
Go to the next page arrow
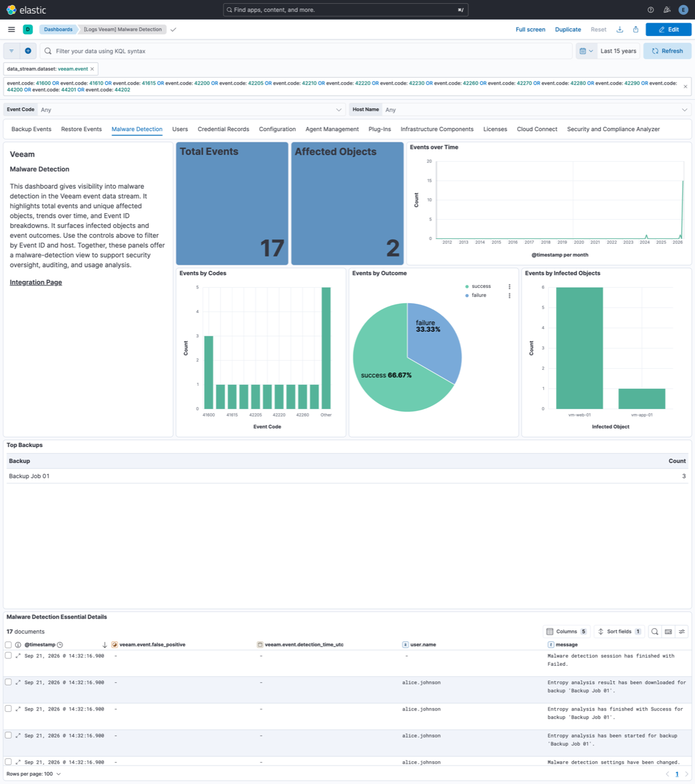(x=686, y=774)
